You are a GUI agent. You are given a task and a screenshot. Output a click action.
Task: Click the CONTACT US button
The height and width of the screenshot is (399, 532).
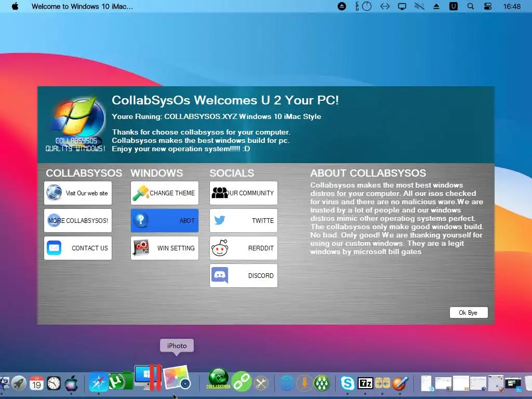tap(78, 248)
